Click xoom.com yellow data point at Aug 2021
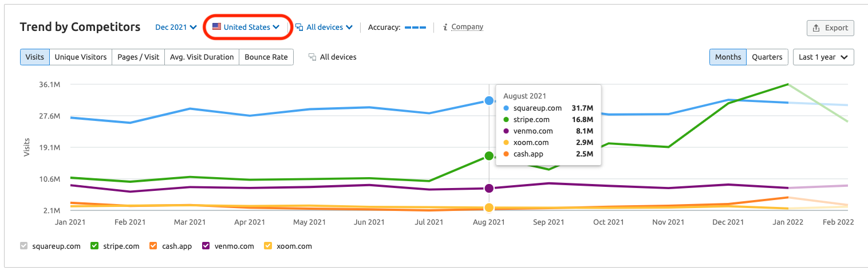 click(489, 208)
